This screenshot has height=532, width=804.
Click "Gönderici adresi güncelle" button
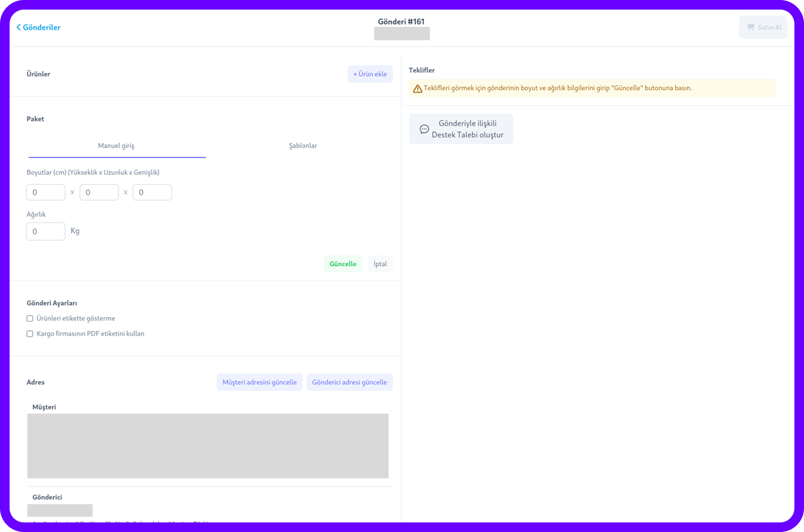coord(349,382)
